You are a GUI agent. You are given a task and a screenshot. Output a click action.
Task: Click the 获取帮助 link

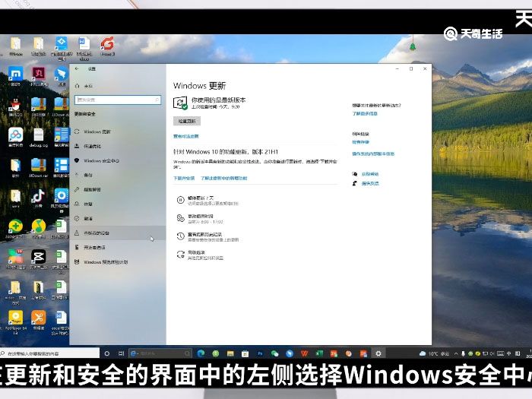click(370, 174)
